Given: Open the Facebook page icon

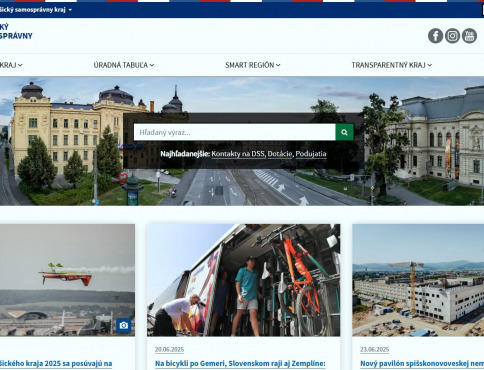Looking at the screenshot, I should coord(435,36).
